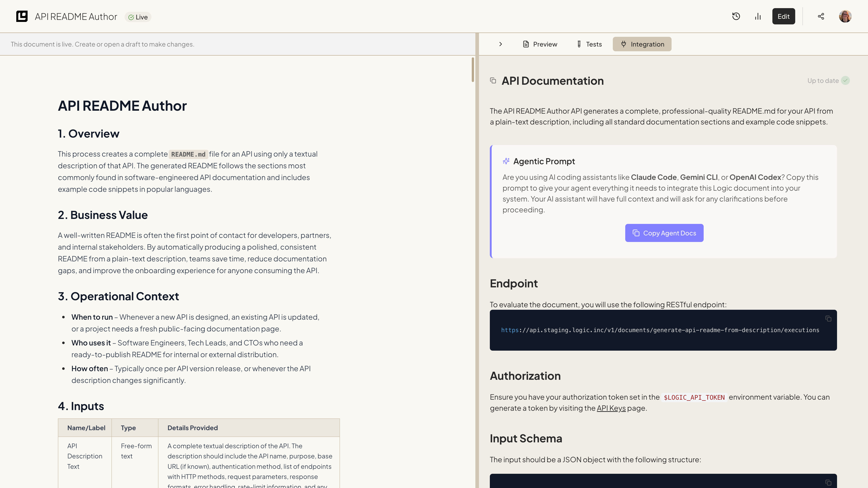Select the Integration tab
Screen dimensions: 868x488
point(642,44)
